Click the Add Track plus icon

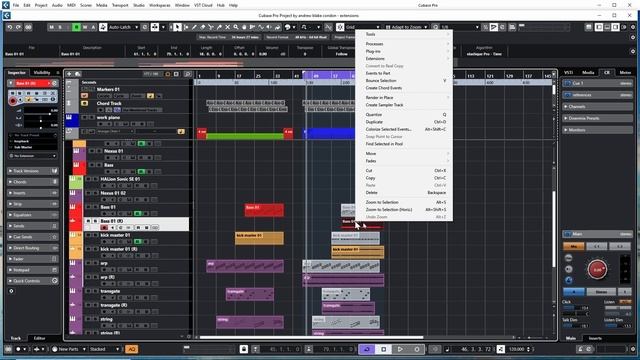point(69,74)
